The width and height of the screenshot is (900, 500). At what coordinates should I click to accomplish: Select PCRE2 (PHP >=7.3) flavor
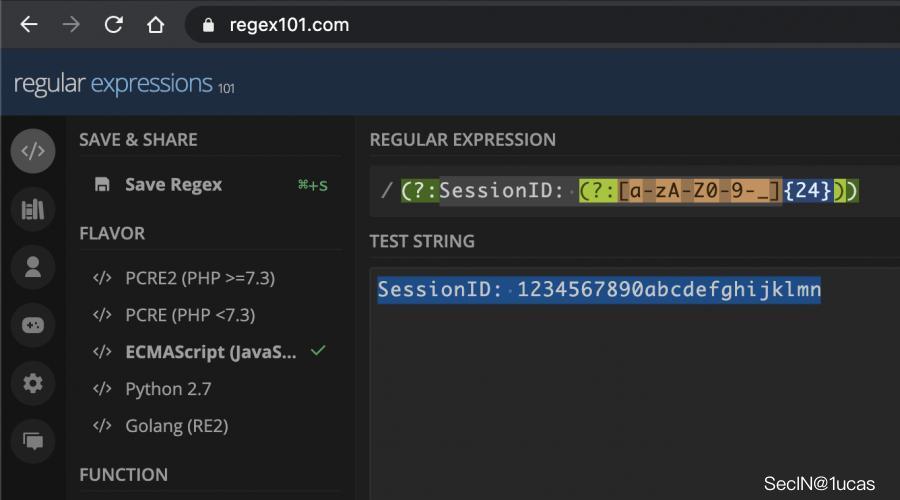pos(199,278)
